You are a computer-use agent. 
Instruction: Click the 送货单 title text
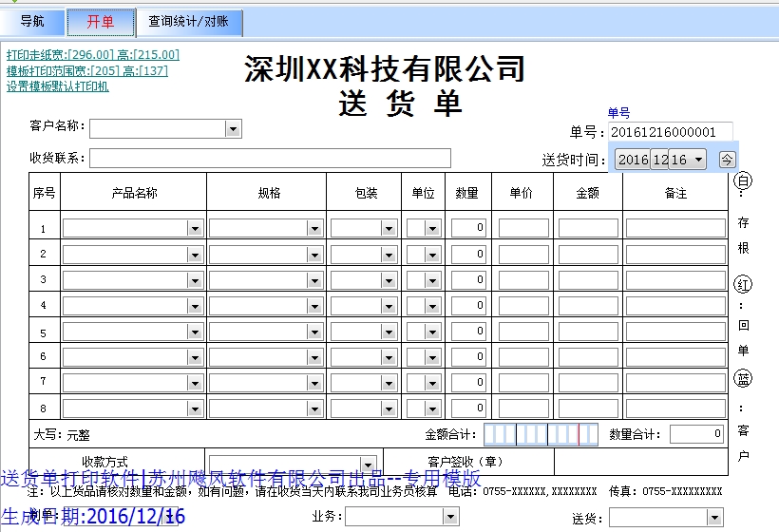click(400, 104)
